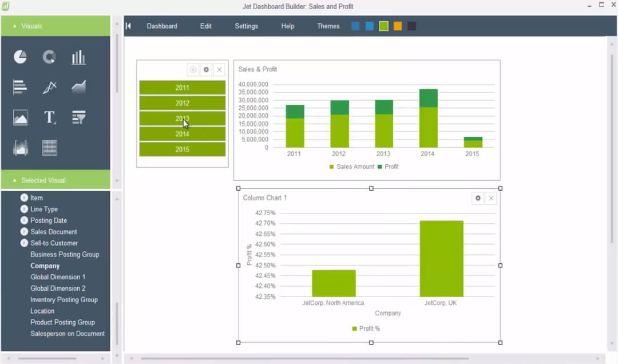This screenshot has height=364, width=618.
Task: Add a column chart visual
Action: (x=78, y=57)
